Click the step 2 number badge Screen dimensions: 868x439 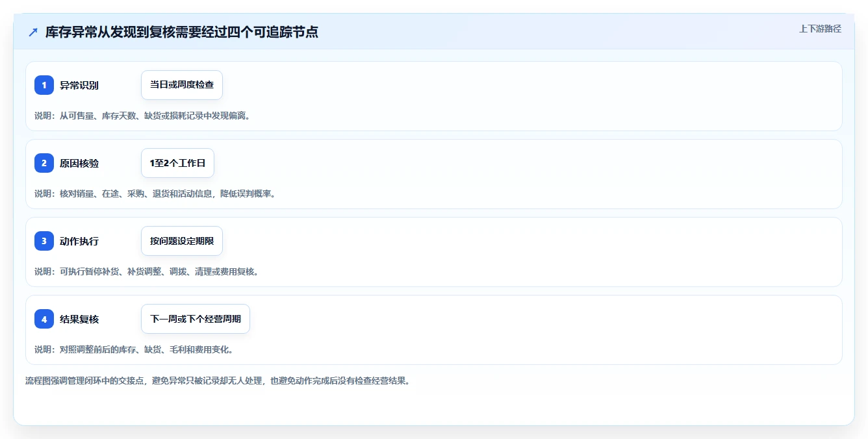click(x=44, y=163)
